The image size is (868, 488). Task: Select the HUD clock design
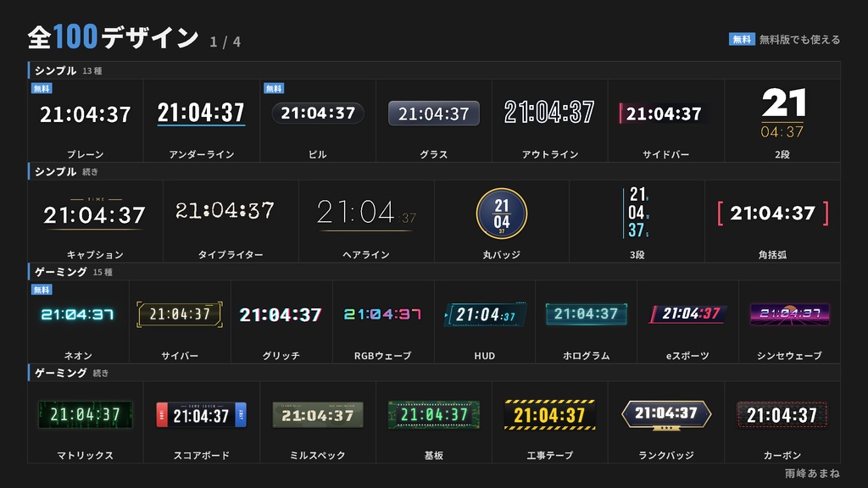coord(485,322)
